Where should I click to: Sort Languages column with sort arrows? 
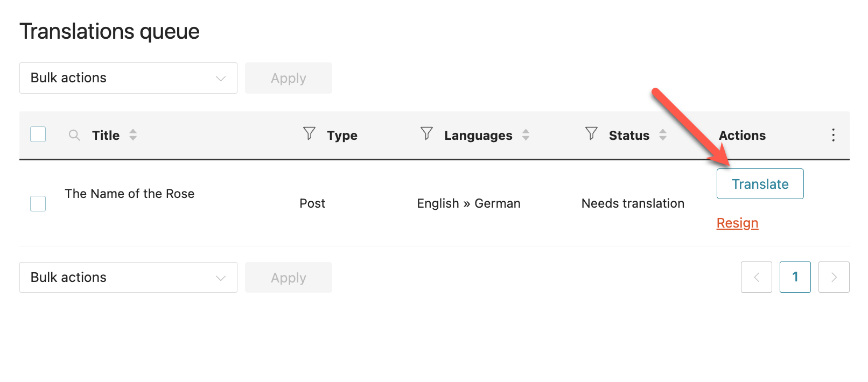[526, 135]
